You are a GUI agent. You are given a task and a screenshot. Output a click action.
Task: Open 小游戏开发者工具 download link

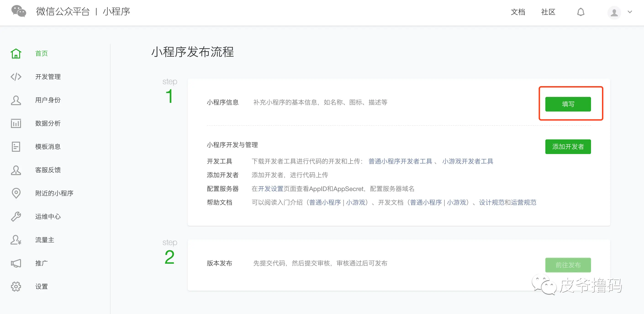468,161
